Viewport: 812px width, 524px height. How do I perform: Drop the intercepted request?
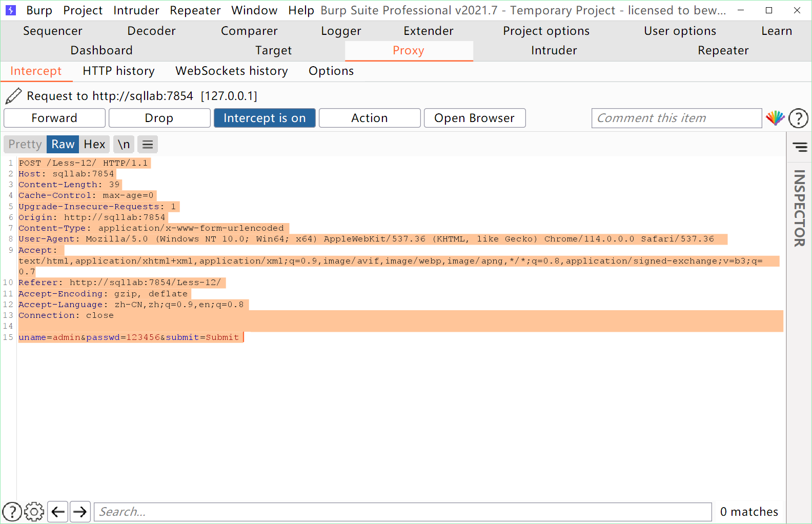click(159, 118)
